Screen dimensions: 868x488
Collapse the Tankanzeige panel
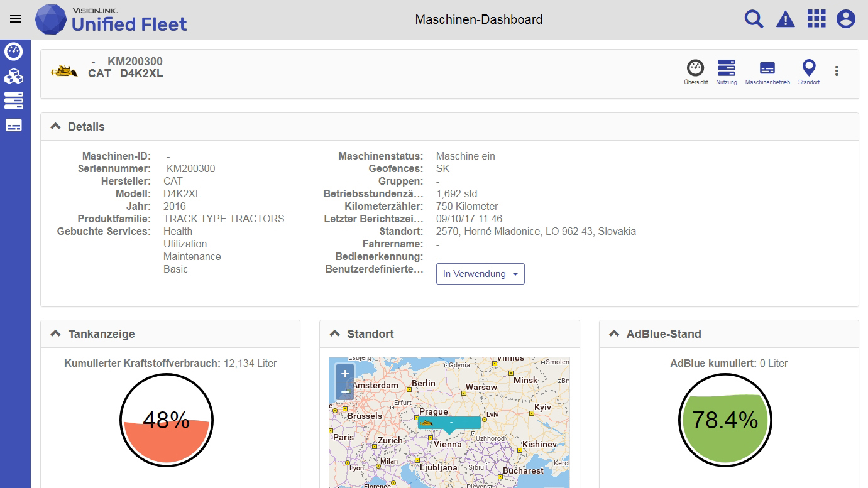click(56, 333)
